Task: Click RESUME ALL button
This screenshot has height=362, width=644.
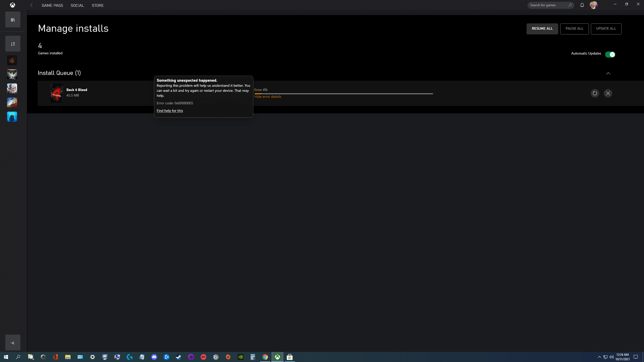Action: (x=542, y=28)
